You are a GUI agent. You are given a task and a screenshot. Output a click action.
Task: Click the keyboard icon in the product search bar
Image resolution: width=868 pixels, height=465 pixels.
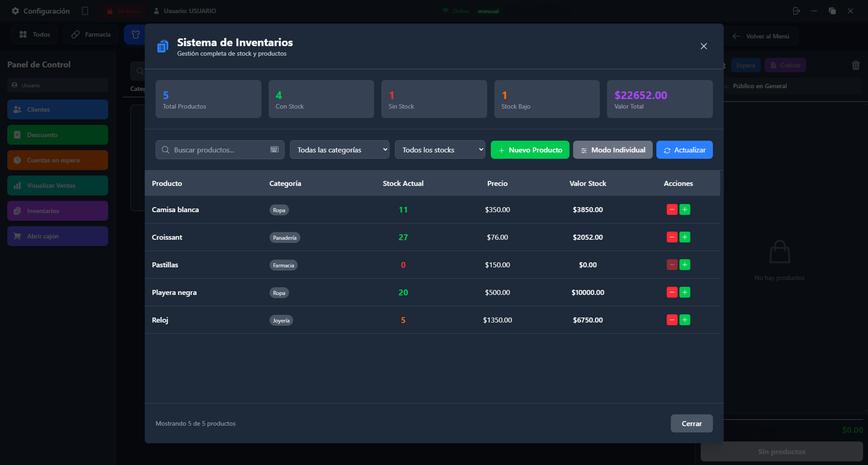click(x=274, y=150)
